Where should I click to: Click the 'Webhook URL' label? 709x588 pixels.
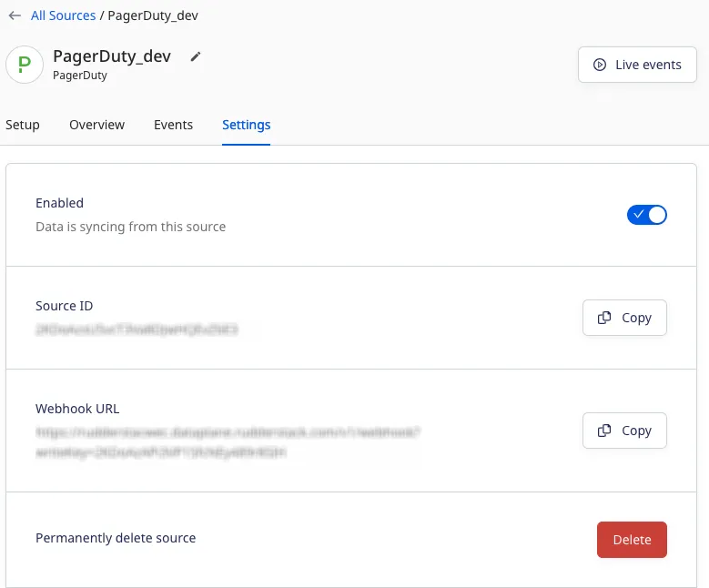[x=77, y=409]
